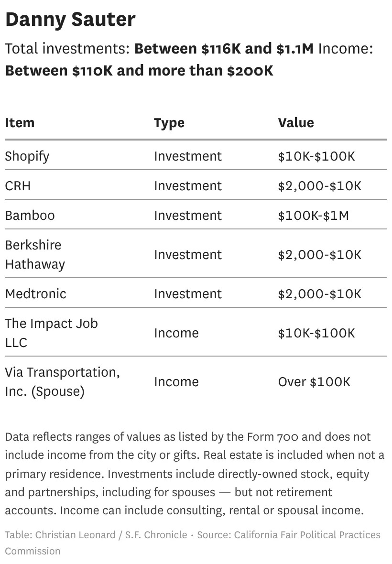The width and height of the screenshot is (392, 564).
Task: Click the Medtronic item cell
Action: point(35,293)
